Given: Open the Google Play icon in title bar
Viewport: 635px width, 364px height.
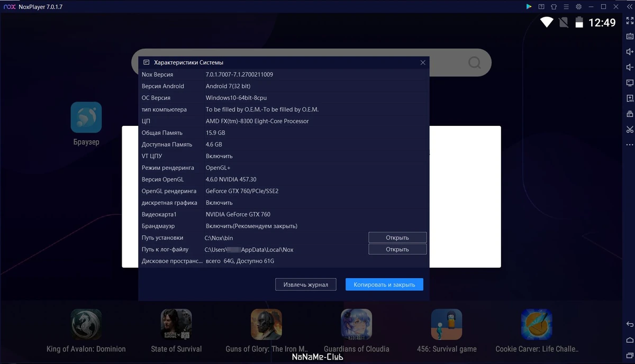Looking at the screenshot, I should (529, 7).
